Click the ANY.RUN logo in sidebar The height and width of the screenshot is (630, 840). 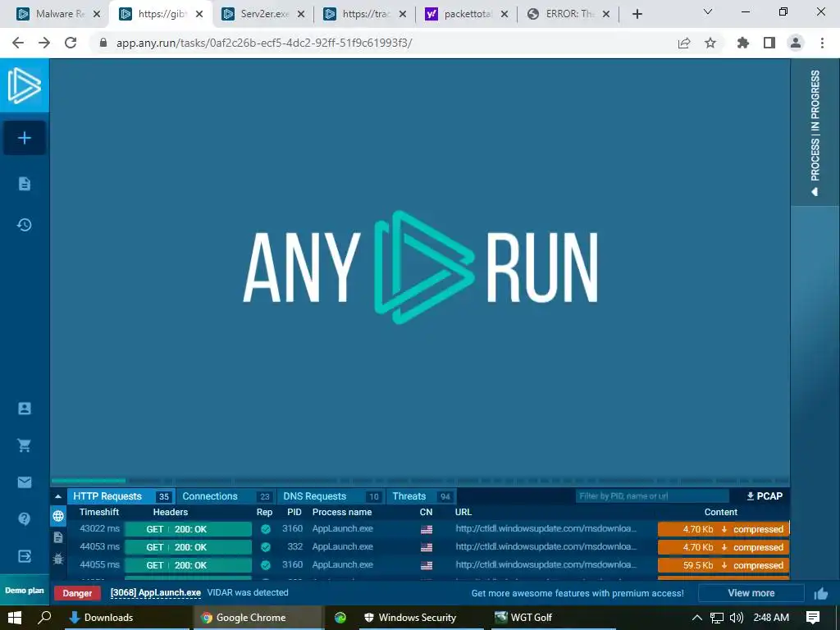point(24,85)
